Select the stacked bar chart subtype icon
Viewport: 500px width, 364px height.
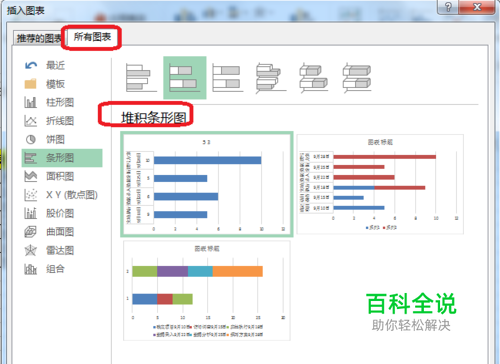pyautogui.click(x=185, y=78)
